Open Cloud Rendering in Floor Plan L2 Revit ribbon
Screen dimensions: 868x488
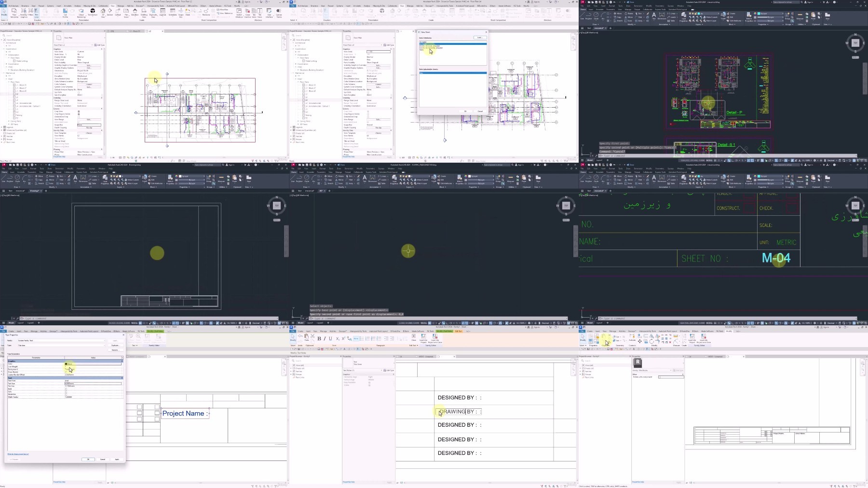(x=81, y=13)
